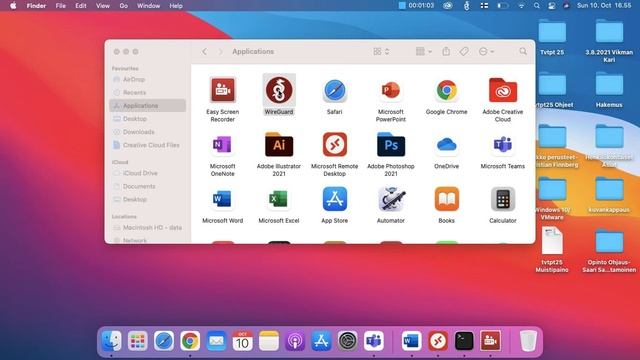
Task: Open the File menu
Action: (61, 6)
